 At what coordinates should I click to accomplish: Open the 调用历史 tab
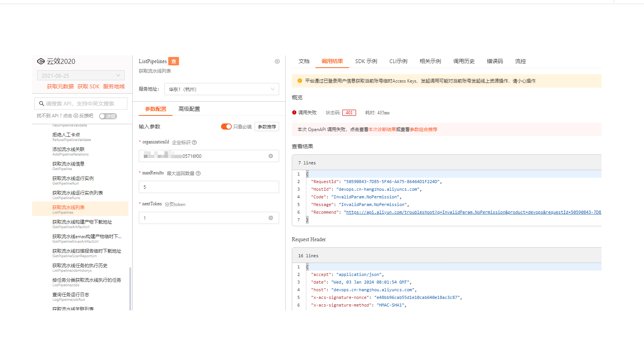[x=464, y=61]
